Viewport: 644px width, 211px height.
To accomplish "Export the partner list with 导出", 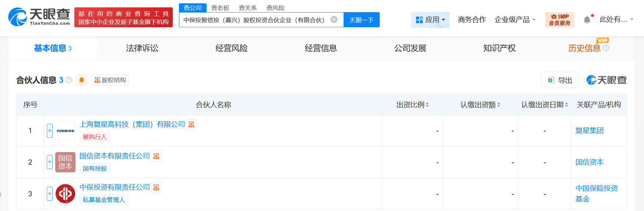I will (x=560, y=80).
